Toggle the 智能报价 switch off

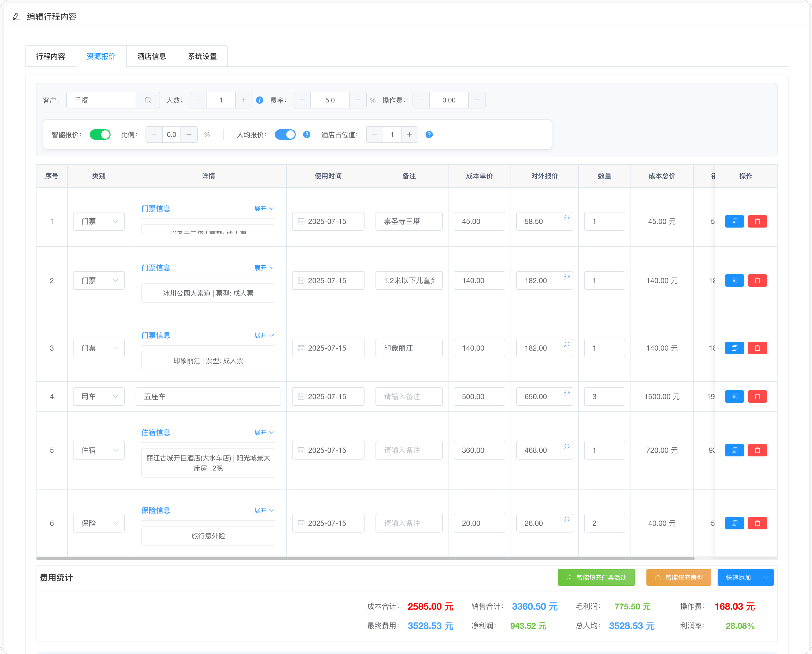(100, 135)
